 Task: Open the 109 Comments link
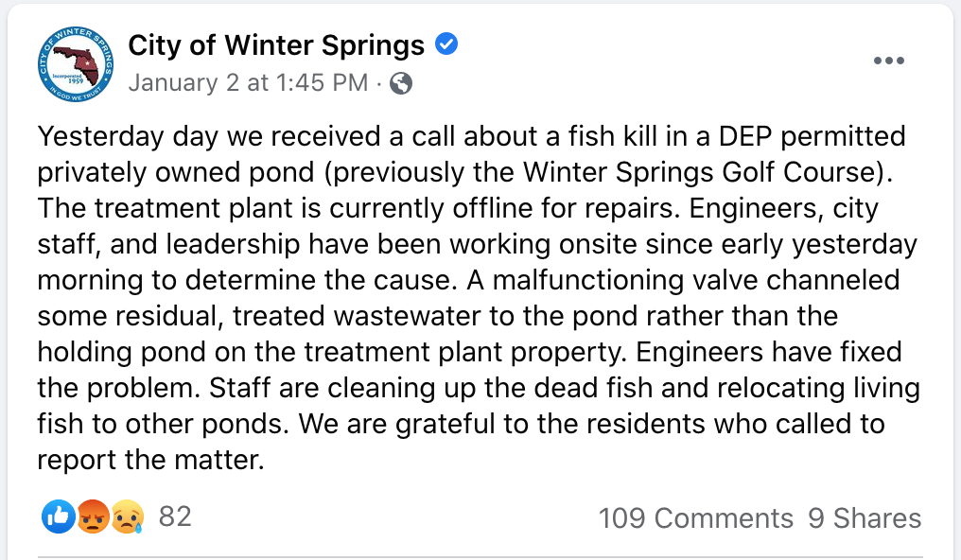[695, 518]
